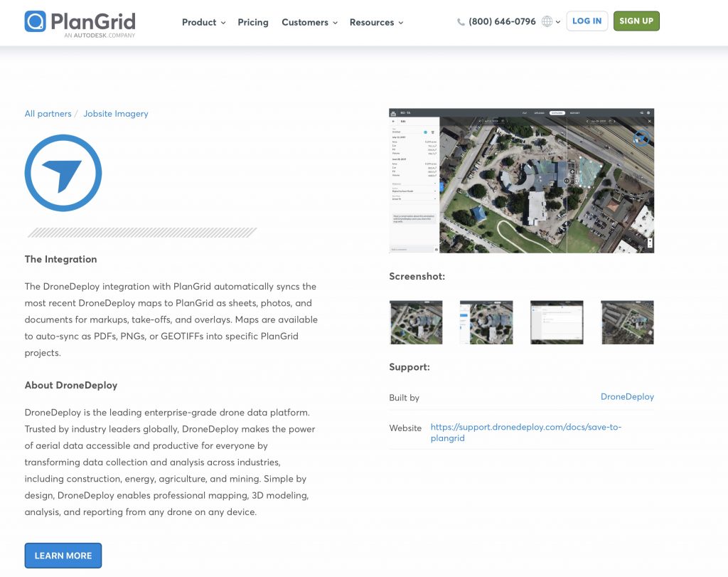Call the (800) 646-0796 phone number

coord(496,21)
